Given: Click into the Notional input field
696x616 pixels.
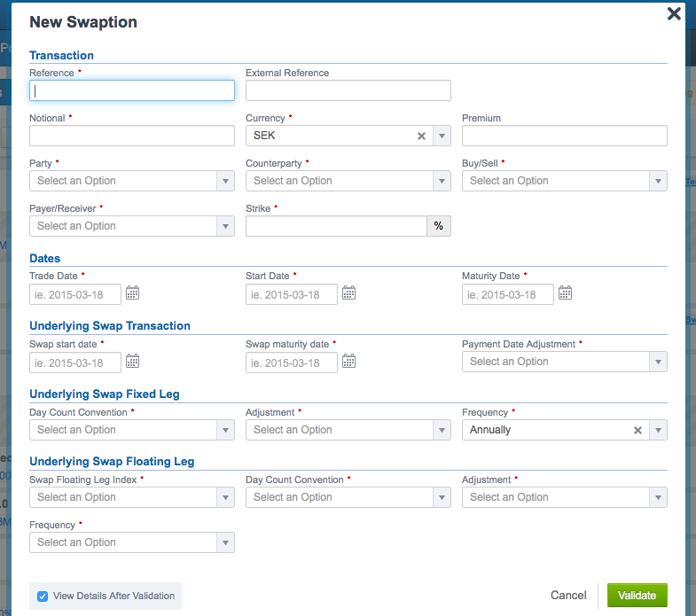Looking at the screenshot, I should tap(132, 136).
